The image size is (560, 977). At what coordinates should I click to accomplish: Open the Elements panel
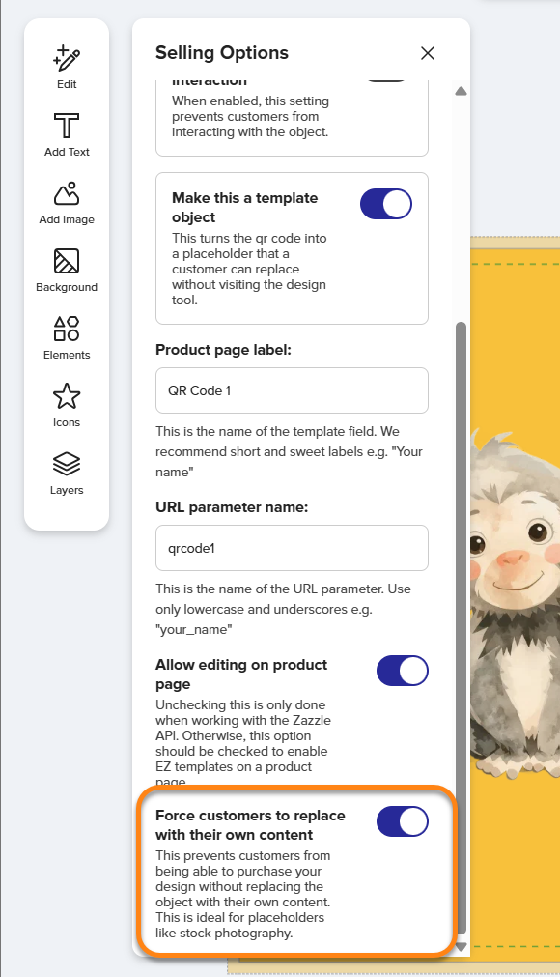click(x=67, y=338)
